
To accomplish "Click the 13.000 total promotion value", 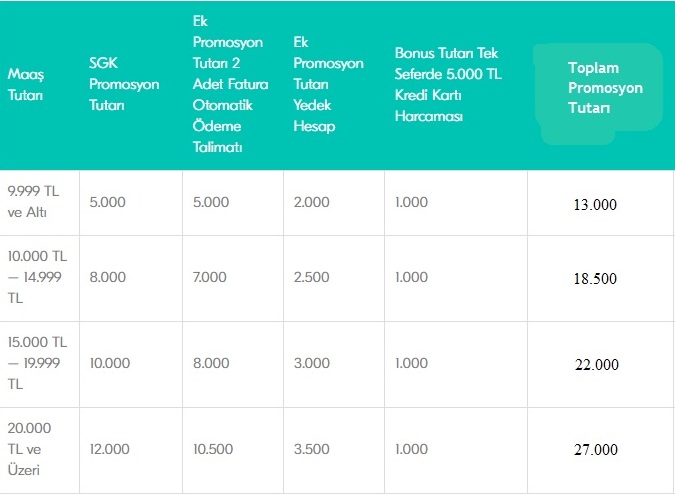I will 595,204.
